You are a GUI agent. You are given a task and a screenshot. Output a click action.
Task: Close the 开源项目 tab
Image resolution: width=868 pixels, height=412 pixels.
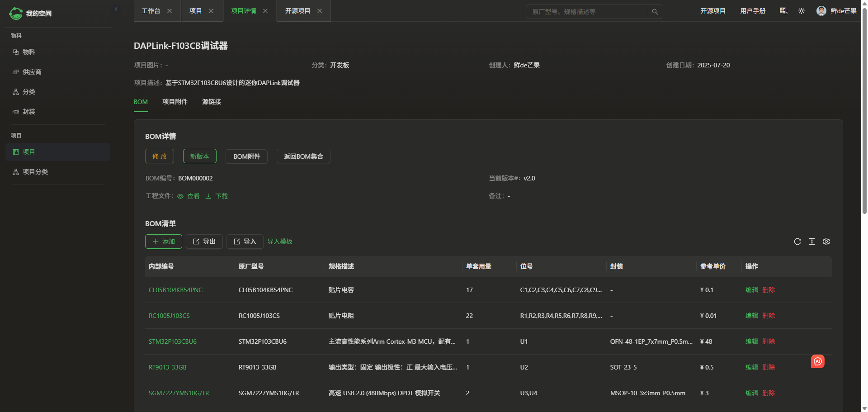click(320, 11)
